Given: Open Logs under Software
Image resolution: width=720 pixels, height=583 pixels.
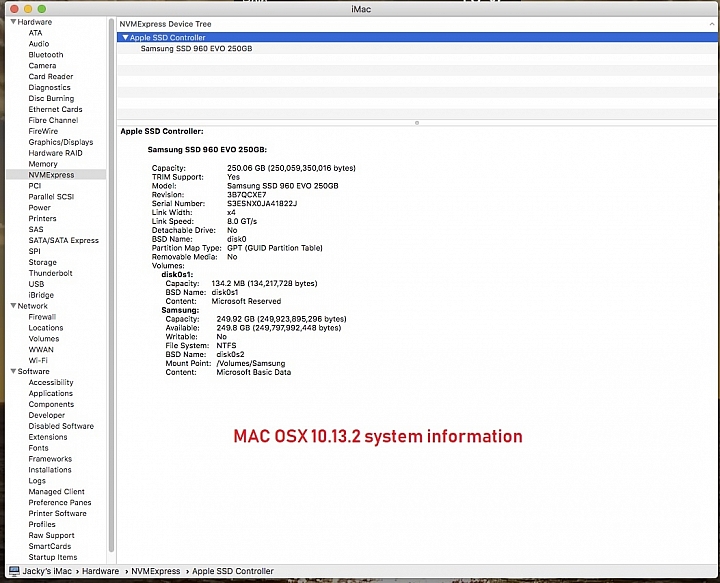Looking at the screenshot, I should click(x=37, y=481).
